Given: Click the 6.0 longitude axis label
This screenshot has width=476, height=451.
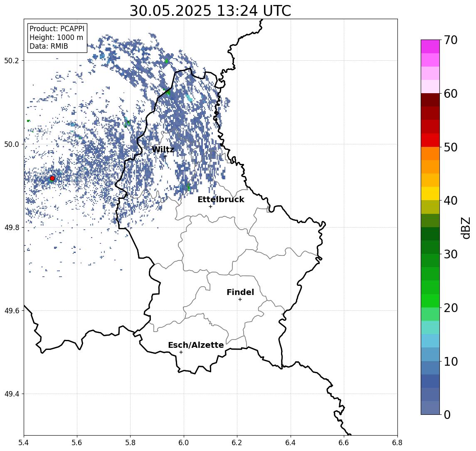Looking at the screenshot, I should tap(184, 443).
